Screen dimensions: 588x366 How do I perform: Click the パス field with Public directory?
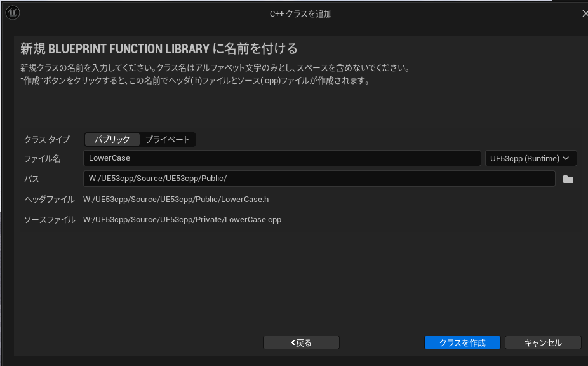click(x=319, y=179)
